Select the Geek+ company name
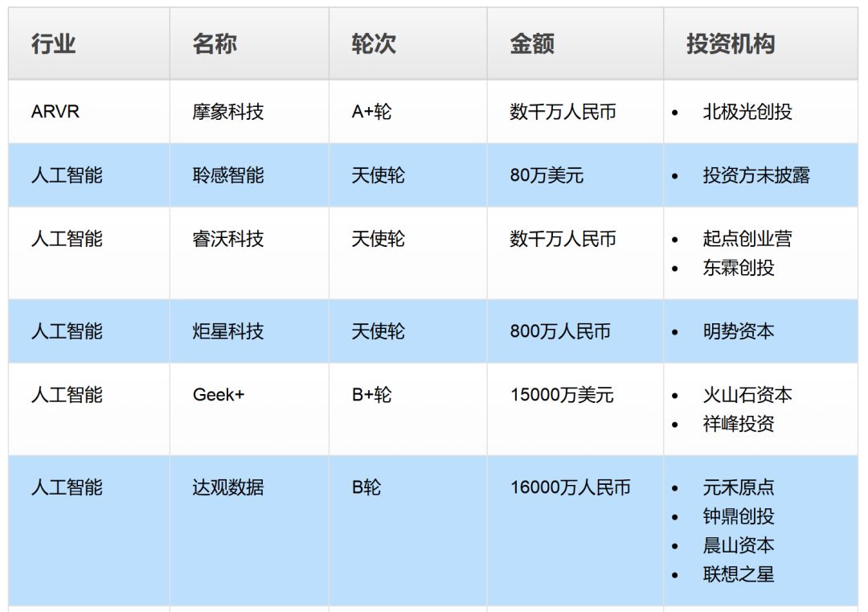This screenshot has width=868, height=612. pos(218,394)
